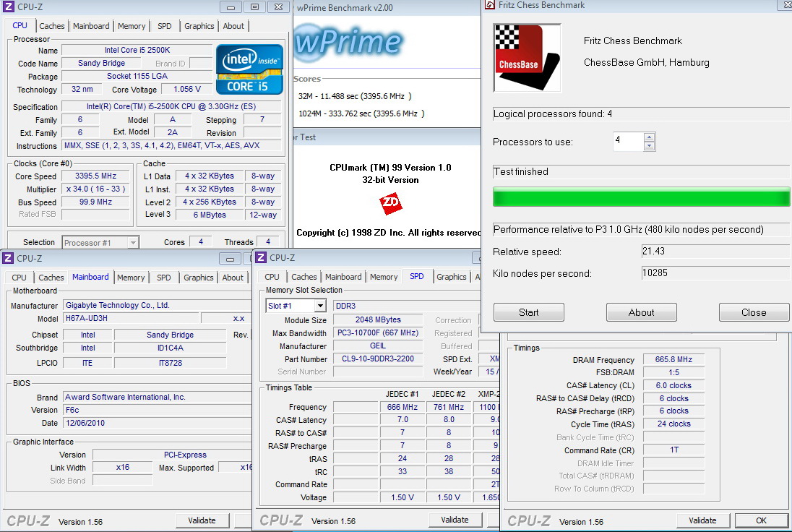The image size is (792, 532).
Task: Click the Processors to use input field
Action: click(x=629, y=142)
